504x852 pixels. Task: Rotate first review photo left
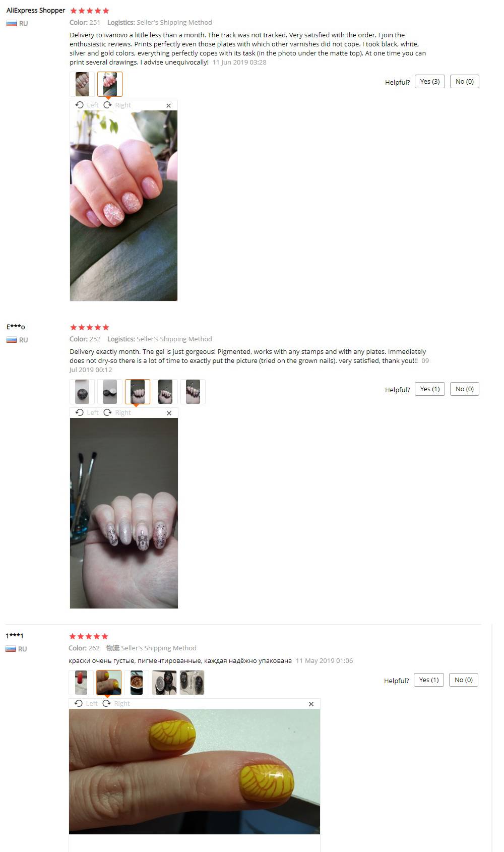coord(87,105)
